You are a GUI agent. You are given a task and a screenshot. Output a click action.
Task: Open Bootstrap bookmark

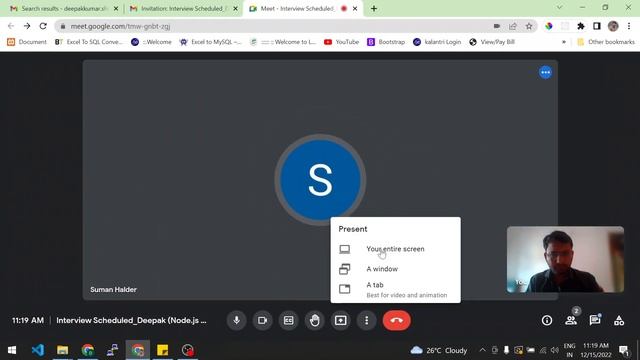pyautogui.click(x=386, y=42)
